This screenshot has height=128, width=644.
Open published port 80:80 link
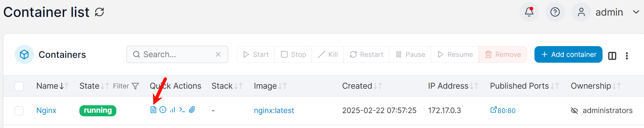503,110
